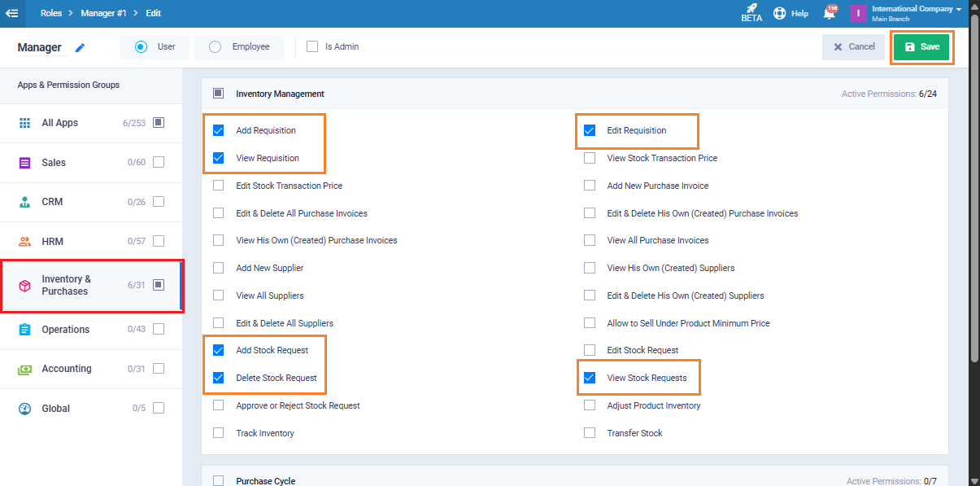Toggle all Inventory Management permissions checkbox
This screenshot has width=980, height=486.
(x=218, y=94)
